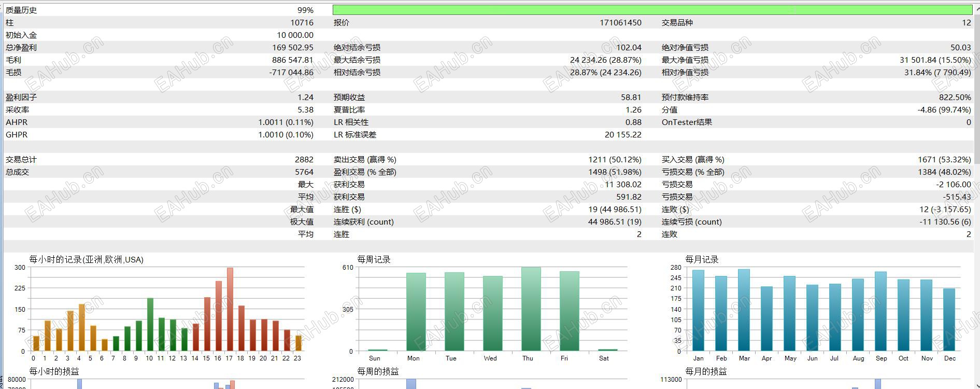The height and width of the screenshot is (389, 980).
Task: Click the Mar bar in 每月记录 chart
Action: point(744,310)
